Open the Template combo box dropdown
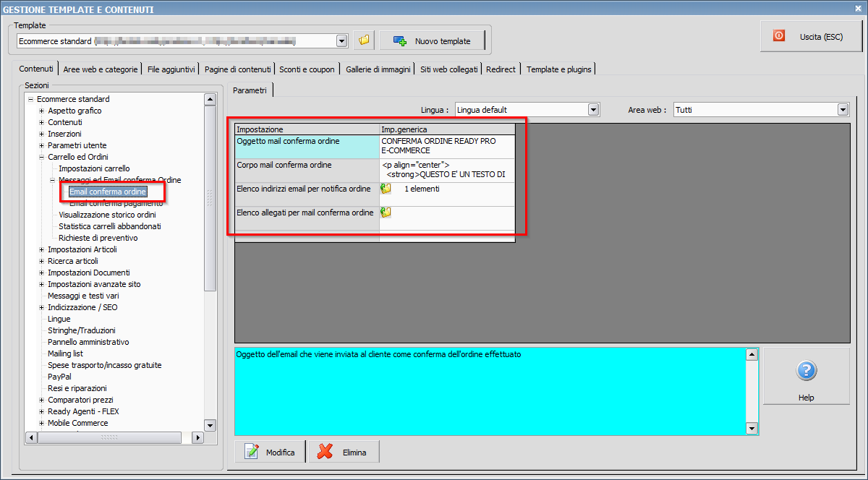The width and height of the screenshot is (868, 480). tap(342, 41)
